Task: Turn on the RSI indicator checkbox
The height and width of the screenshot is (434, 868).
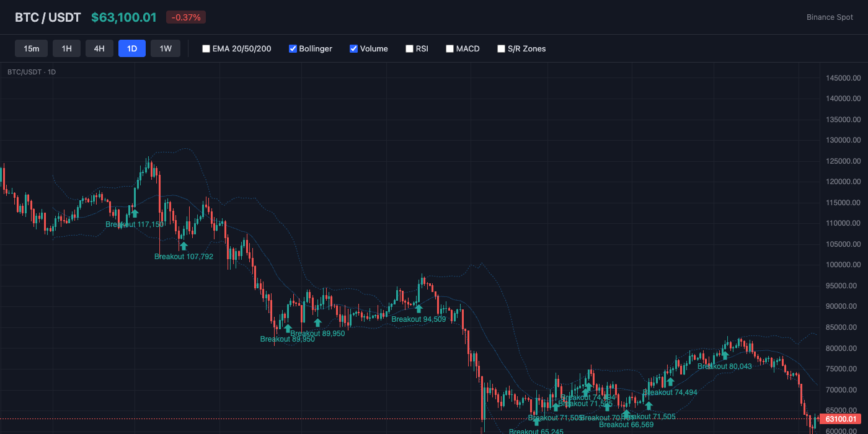Action: pyautogui.click(x=409, y=48)
